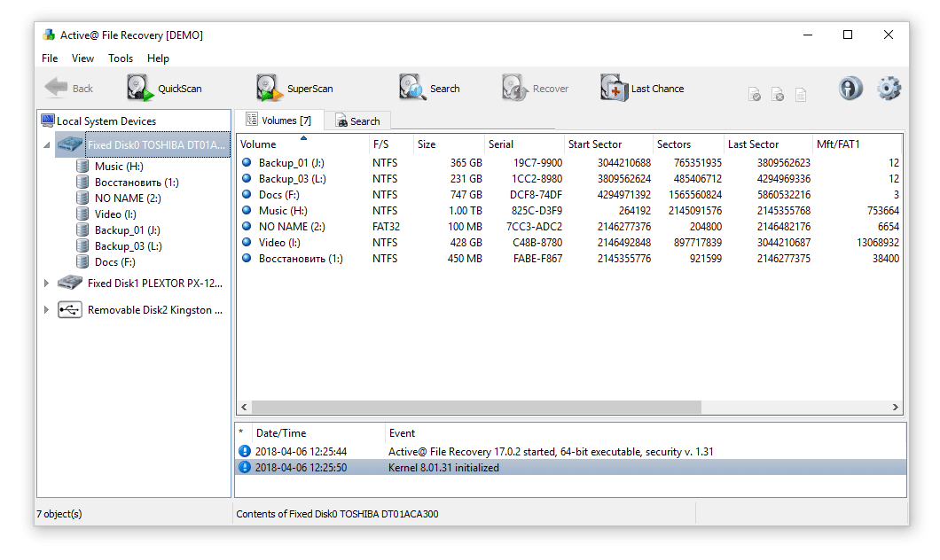
Task: Sort by the Size column header
Action: (449, 144)
